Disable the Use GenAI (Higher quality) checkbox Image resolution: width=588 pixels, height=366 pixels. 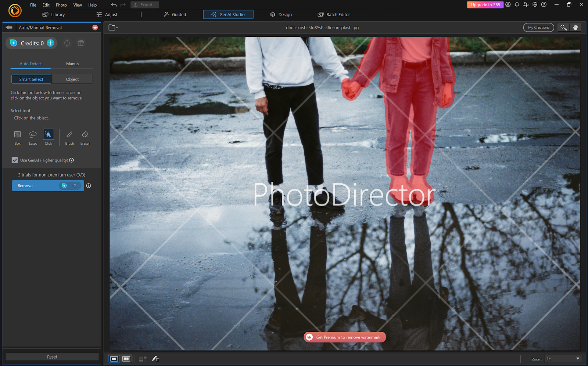coord(15,160)
